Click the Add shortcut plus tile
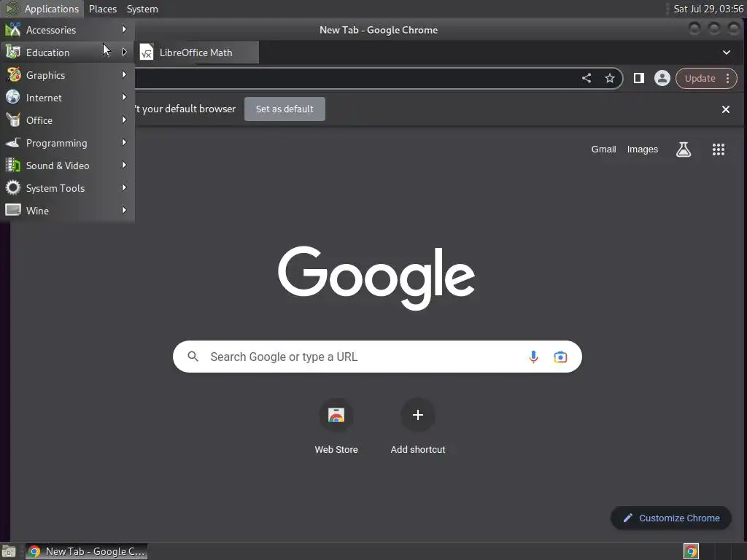This screenshot has height=560, width=747. pyautogui.click(x=418, y=427)
